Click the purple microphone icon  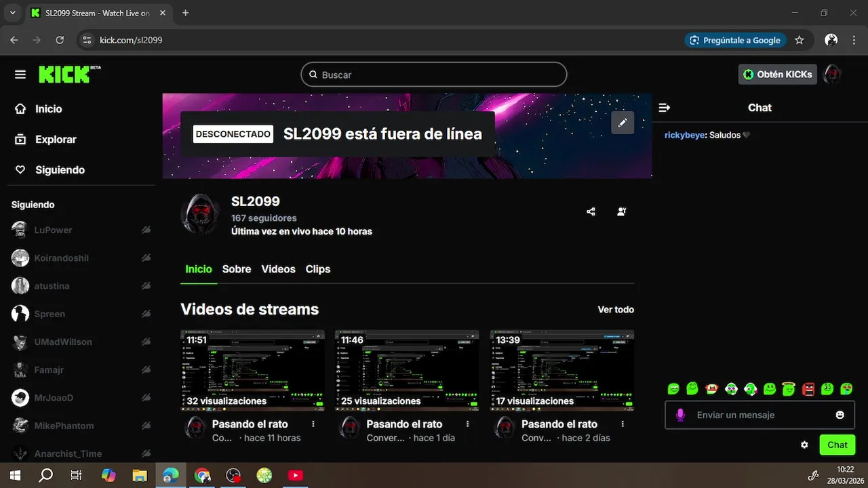[x=680, y=415]
